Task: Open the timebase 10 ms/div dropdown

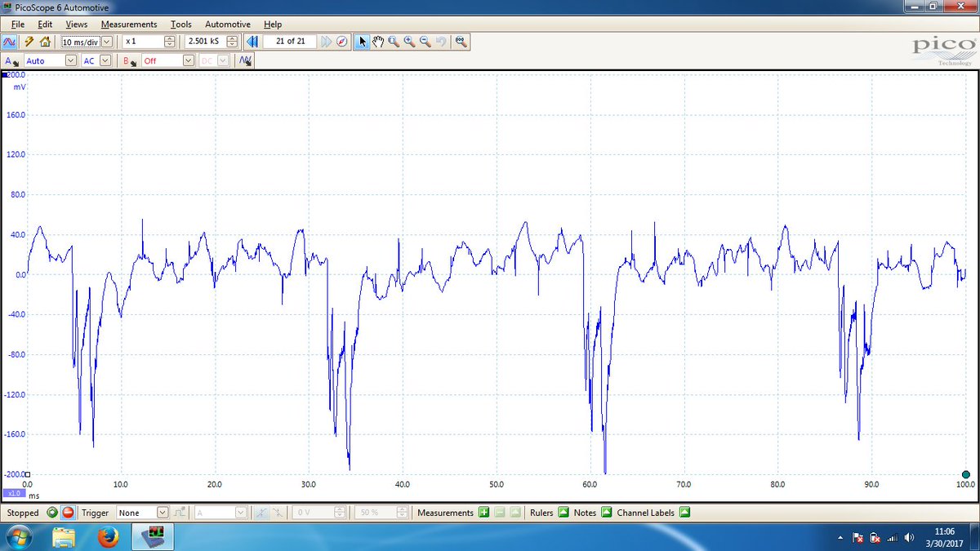Action: [x=106, y=42]
